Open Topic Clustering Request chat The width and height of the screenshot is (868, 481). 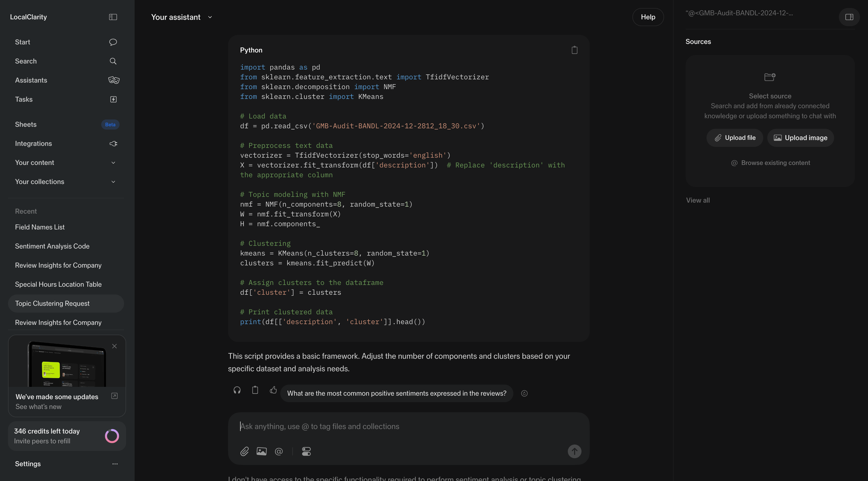[x=66, y=304]
